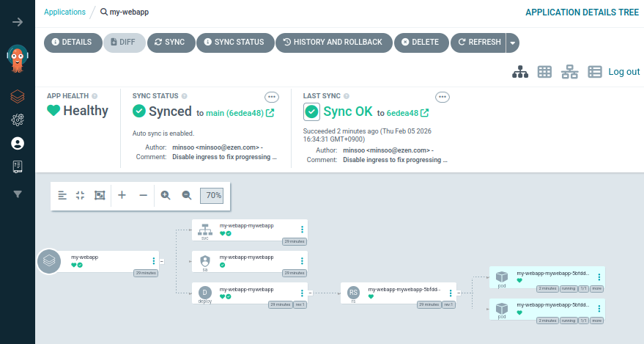This screenshot has height=344, width=644.
Task: Open the REFRESH dropdown arrow
Action: coord(513,43)
